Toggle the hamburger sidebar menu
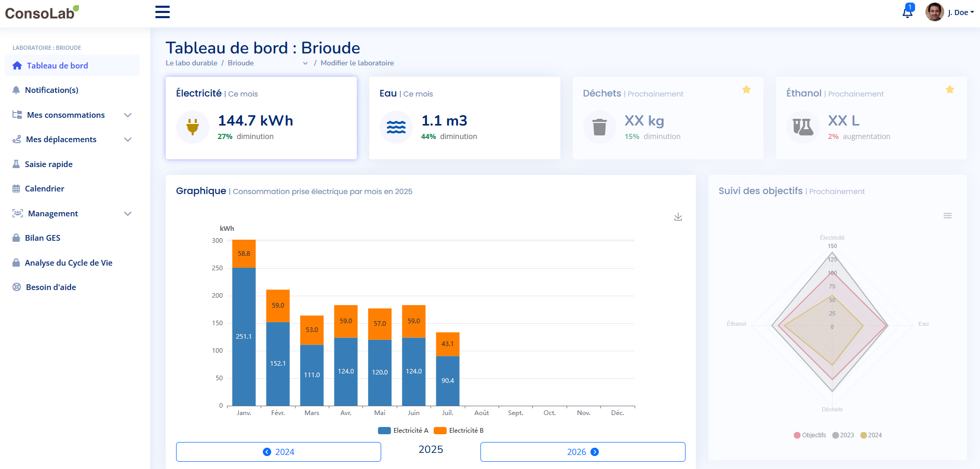This screenshot has width=980, height=469. click(163, 12)
